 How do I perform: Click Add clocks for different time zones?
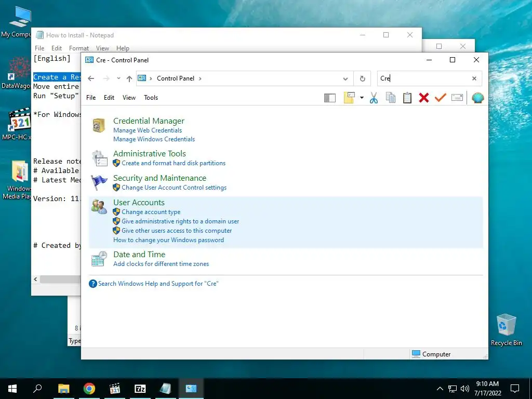click(161, 264)
